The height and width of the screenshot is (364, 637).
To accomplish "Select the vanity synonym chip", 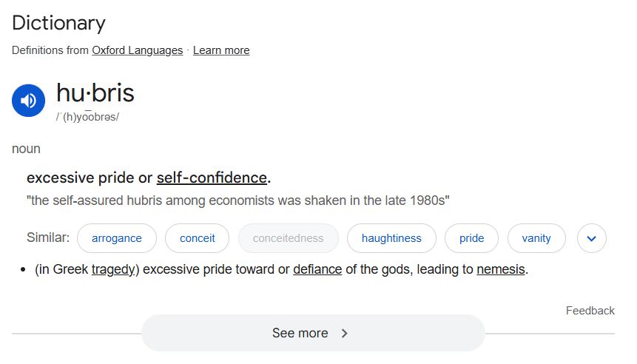I will tap(536, 238).
